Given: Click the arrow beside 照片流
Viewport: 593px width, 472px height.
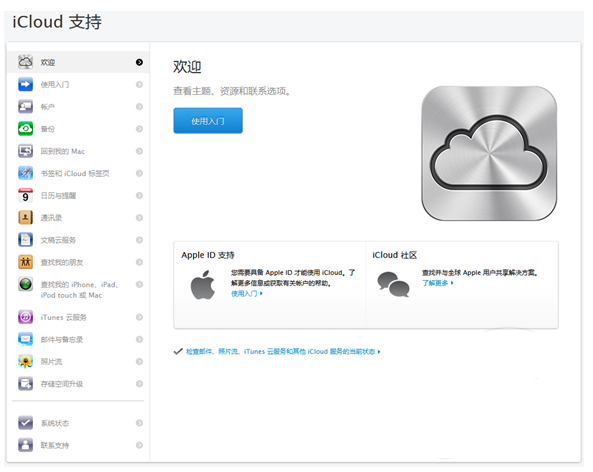Looking at the screenshot, I should click(x=139, y=362).
